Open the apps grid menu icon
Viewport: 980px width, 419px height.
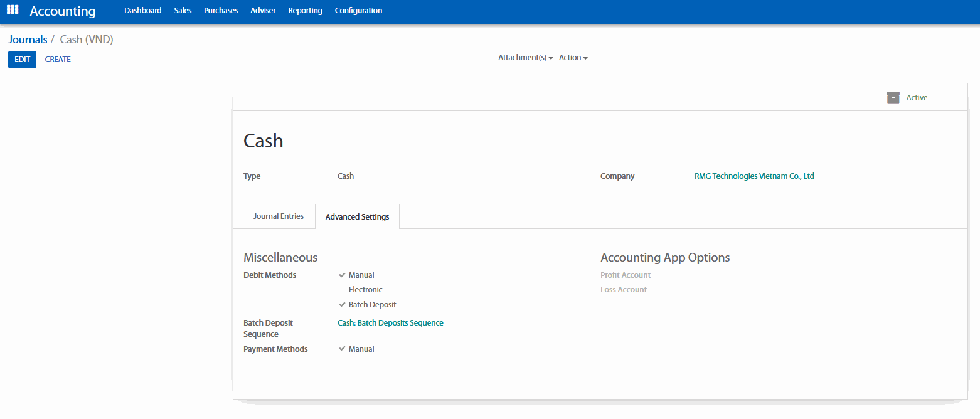[x=13, y=10]
